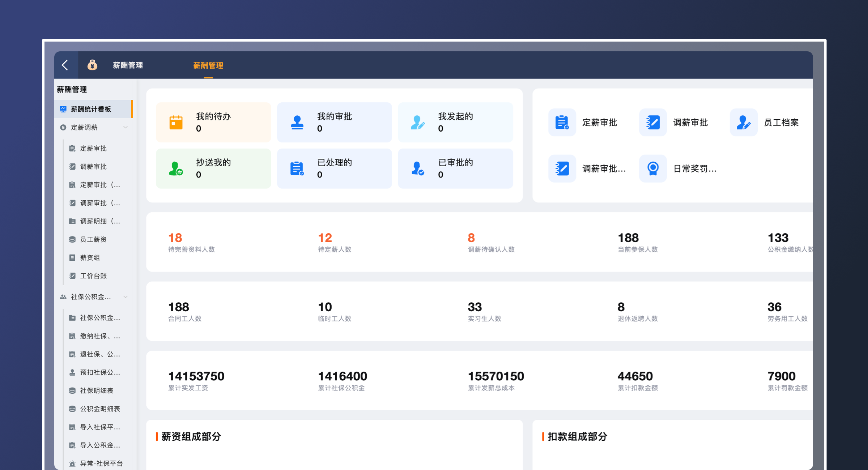868x470 pixels.
Task: Click the back arrow in header
Action: point(65,65)
